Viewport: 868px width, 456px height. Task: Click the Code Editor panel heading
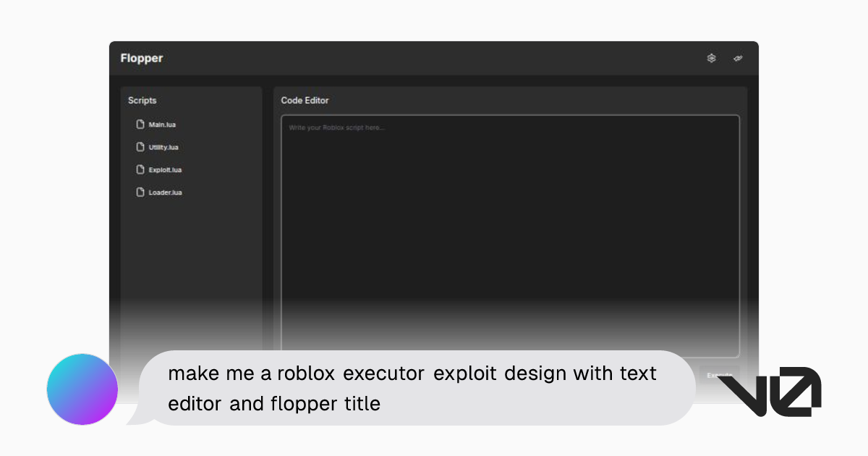point(305,101)
